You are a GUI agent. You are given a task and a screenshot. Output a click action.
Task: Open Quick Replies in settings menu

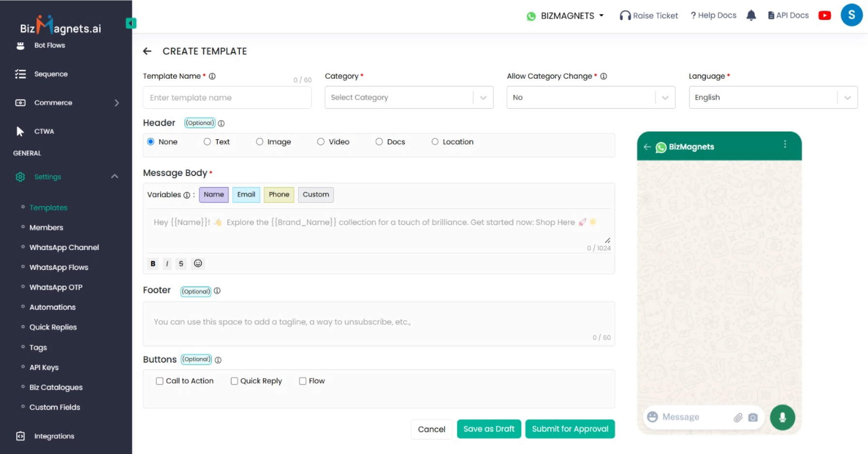click(x=53, y=327)
